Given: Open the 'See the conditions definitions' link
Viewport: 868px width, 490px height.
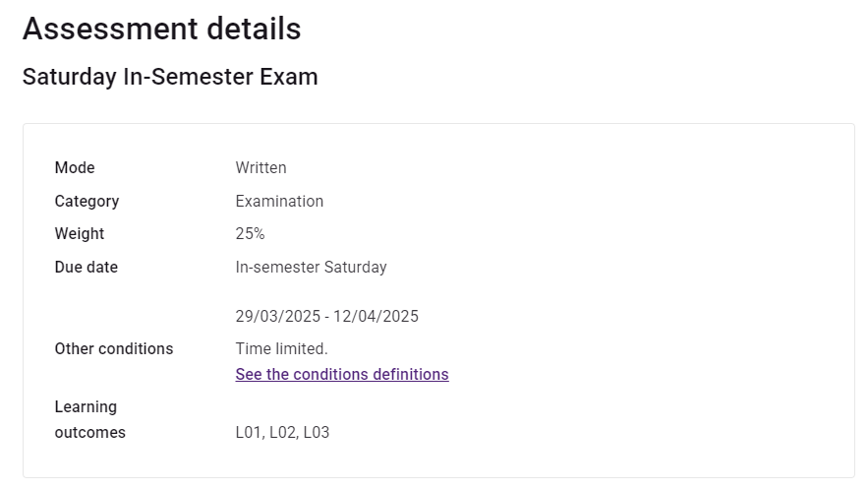Looking at the screenshot, I should pos(342,375).
